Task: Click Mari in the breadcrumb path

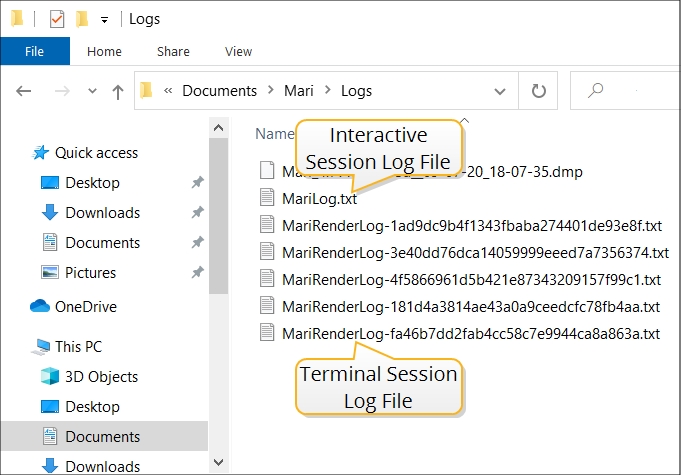Action: pos(298,90)
